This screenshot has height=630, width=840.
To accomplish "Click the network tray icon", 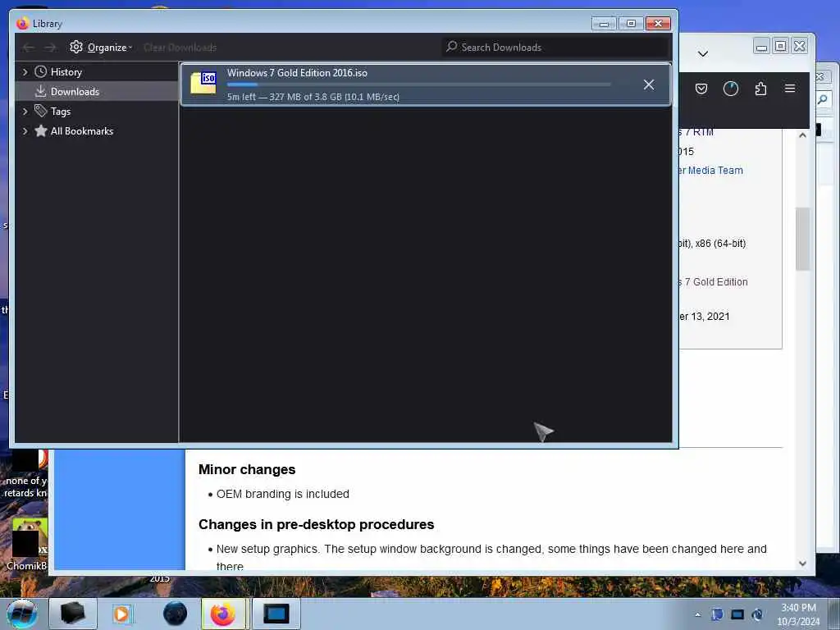I will 737,614.
